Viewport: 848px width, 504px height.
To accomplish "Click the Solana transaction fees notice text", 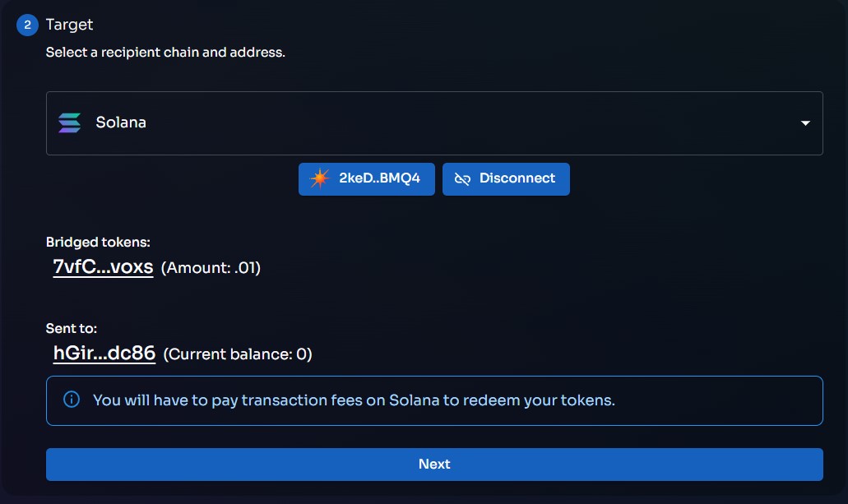I will tap(354, 400).
